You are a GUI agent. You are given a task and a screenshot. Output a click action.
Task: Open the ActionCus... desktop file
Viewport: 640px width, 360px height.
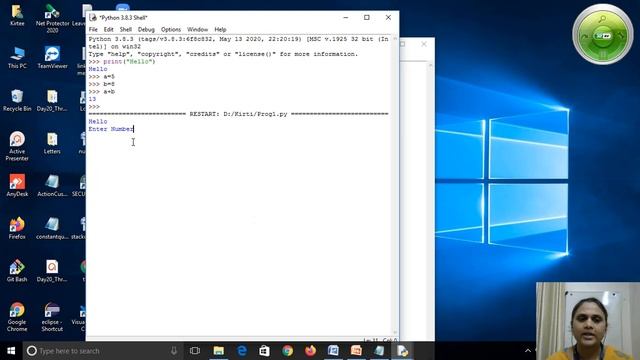point(52,186)
